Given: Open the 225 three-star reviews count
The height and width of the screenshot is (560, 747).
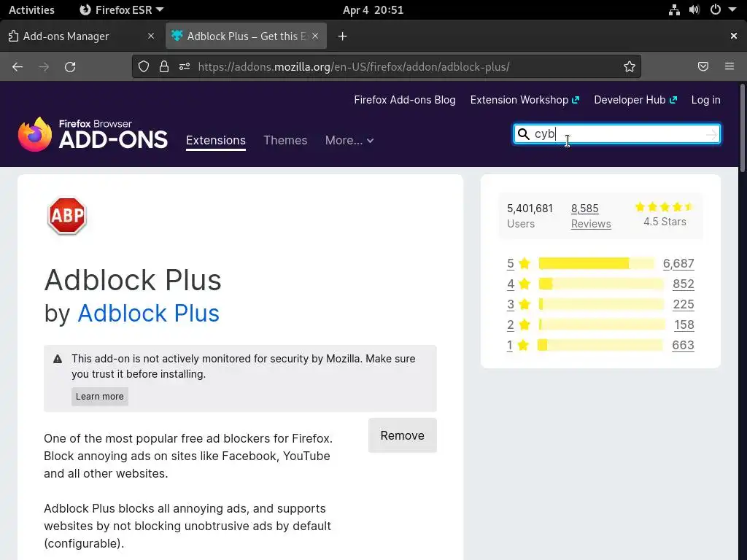Looking at the screenshot, I should (x=683, y=304).
